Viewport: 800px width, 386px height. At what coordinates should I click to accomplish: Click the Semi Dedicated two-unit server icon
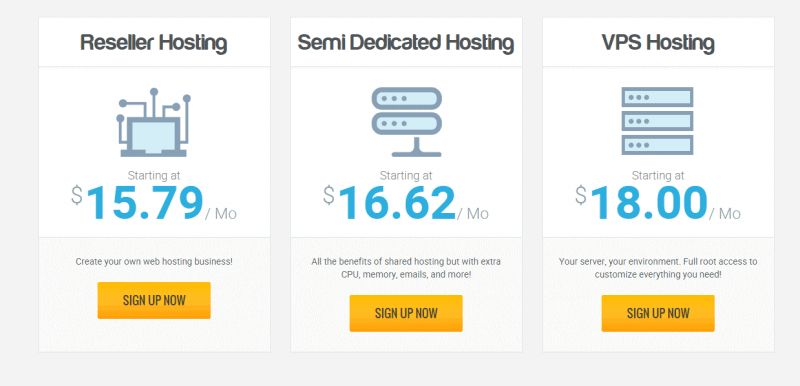[406, 122]
